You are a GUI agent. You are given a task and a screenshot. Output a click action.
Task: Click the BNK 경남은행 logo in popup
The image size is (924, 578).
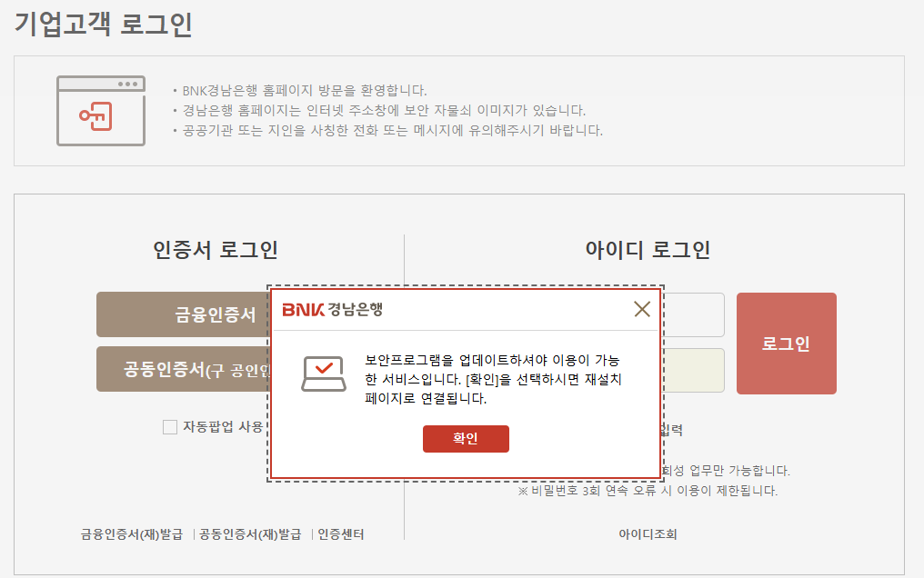[x=332, y=310]
